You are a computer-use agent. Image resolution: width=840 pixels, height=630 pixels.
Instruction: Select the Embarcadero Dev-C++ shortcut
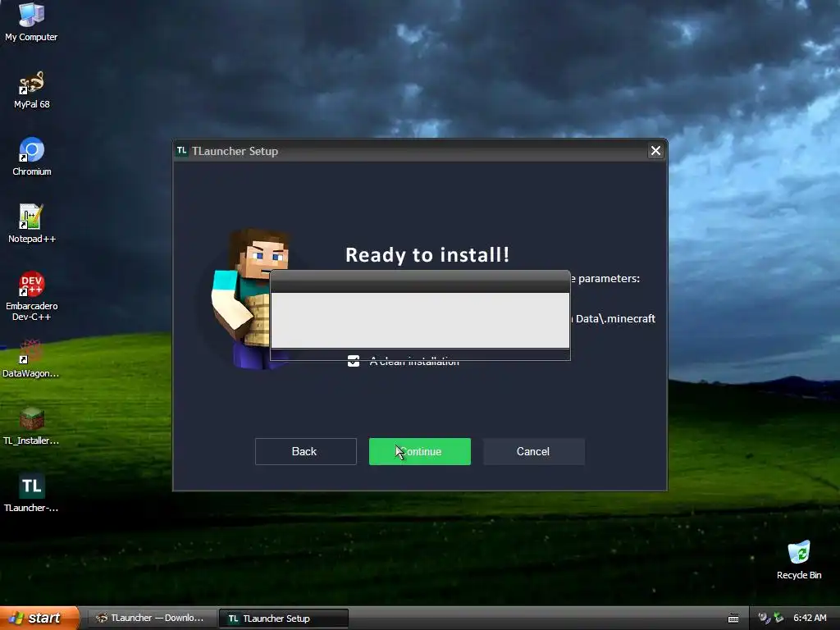click(x=32, y=296)
